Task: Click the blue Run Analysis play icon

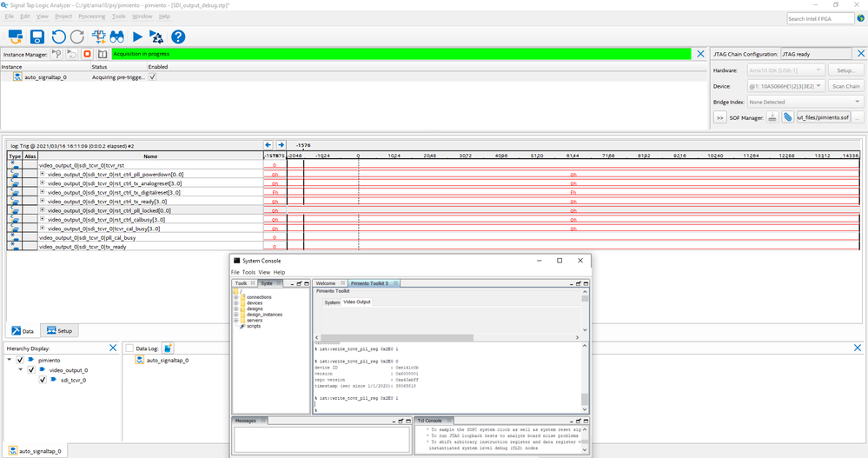Action: [137, 37]
